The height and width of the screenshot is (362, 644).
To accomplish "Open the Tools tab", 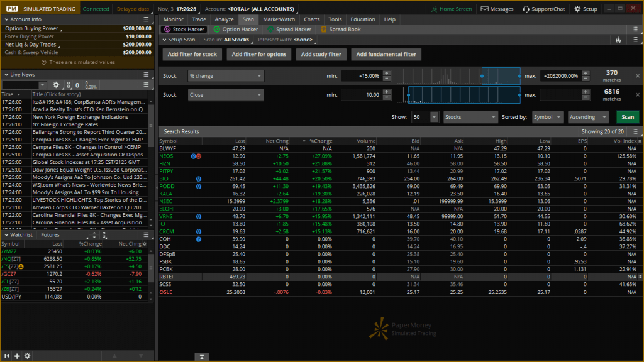I will point(335,19).
